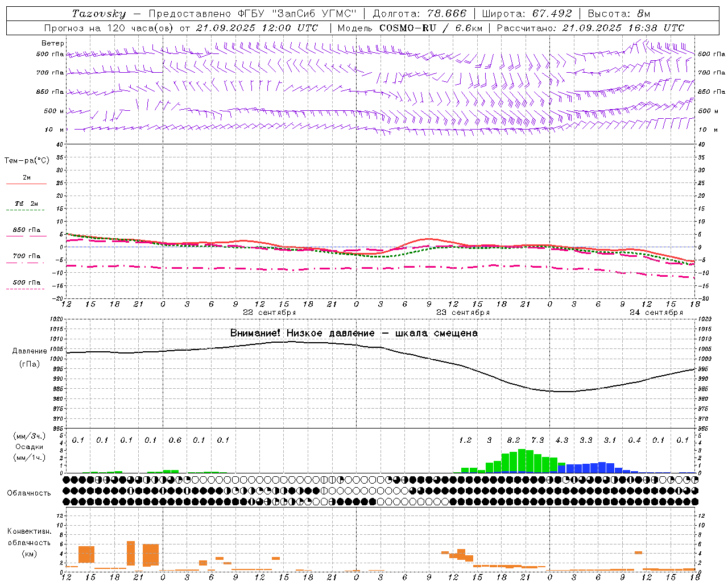
Task: Select the provider text ФГБУ "ЗапСиб УГМС"
Action: 297,14
